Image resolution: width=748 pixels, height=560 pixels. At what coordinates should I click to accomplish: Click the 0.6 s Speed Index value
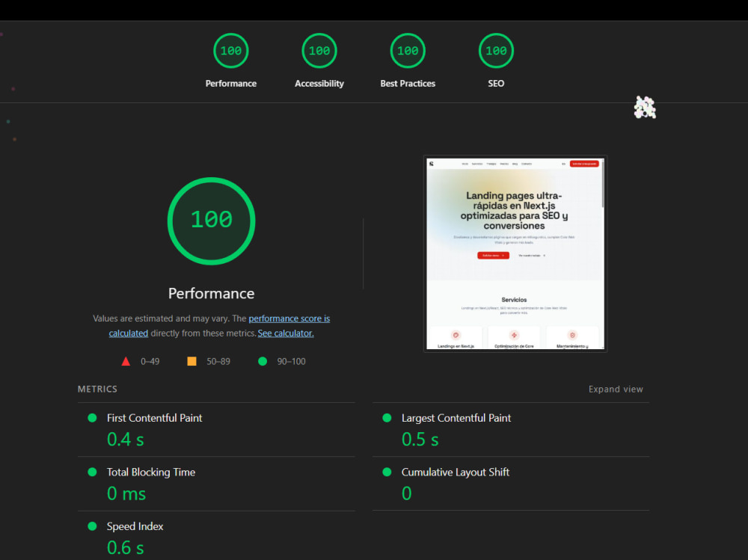[x=126, y=547]
